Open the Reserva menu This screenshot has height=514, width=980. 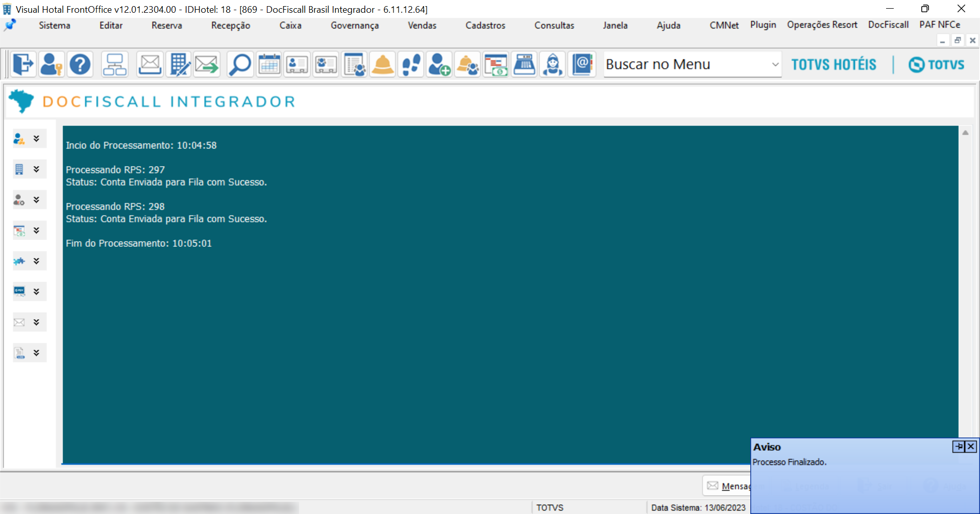[167, 25]
